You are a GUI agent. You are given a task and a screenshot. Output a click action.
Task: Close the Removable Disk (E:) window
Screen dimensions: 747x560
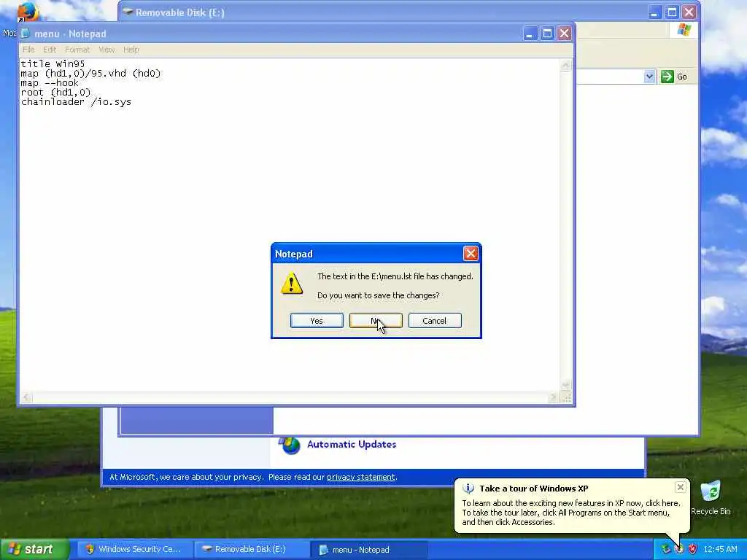click(x=689, y=12)
